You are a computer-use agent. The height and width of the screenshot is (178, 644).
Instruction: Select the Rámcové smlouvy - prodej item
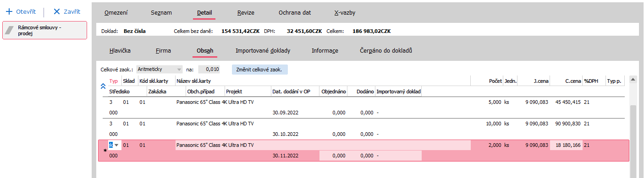[44, 30]
